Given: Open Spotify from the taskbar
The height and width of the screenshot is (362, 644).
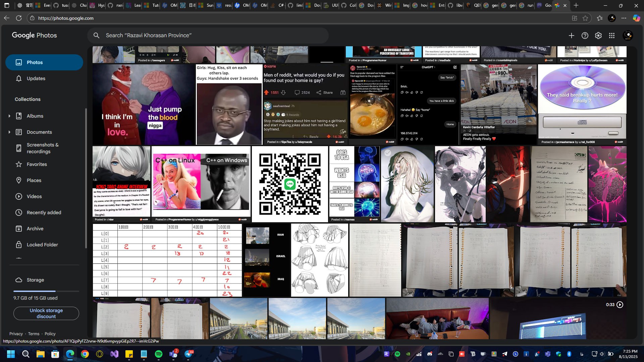Looking at the screenshot, I should pyautogui.click(x=159, y=354).
